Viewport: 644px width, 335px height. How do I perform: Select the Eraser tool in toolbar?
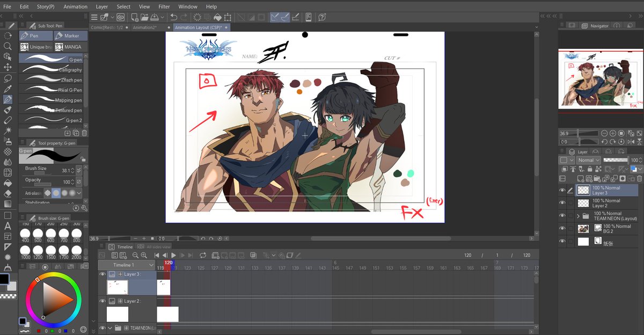[8, 193]
